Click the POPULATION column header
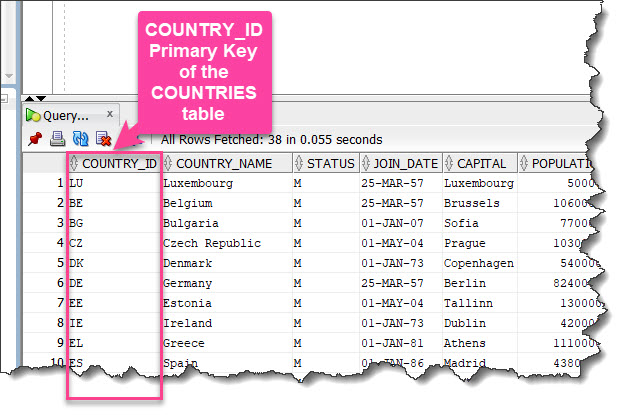627x415 pixels. coord(556,163)
